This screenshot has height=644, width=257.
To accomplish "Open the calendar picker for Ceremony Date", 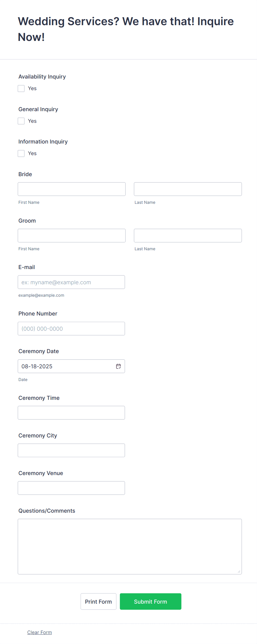I will pyautogui.click(x=119, y=366).
